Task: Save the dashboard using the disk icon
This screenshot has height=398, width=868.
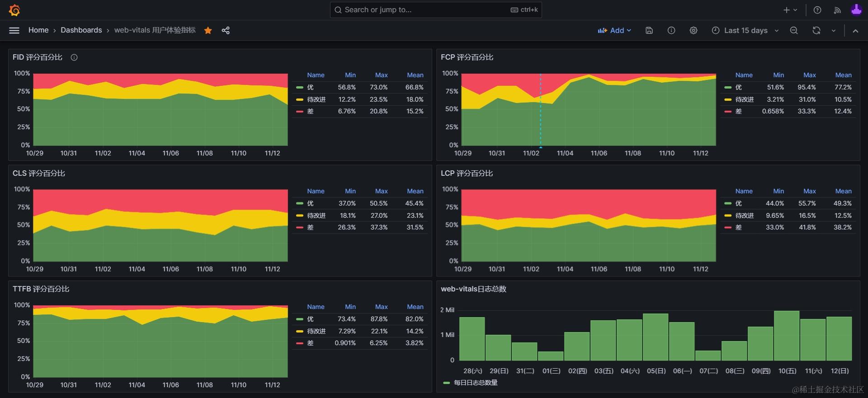Action: coord(649,30)
